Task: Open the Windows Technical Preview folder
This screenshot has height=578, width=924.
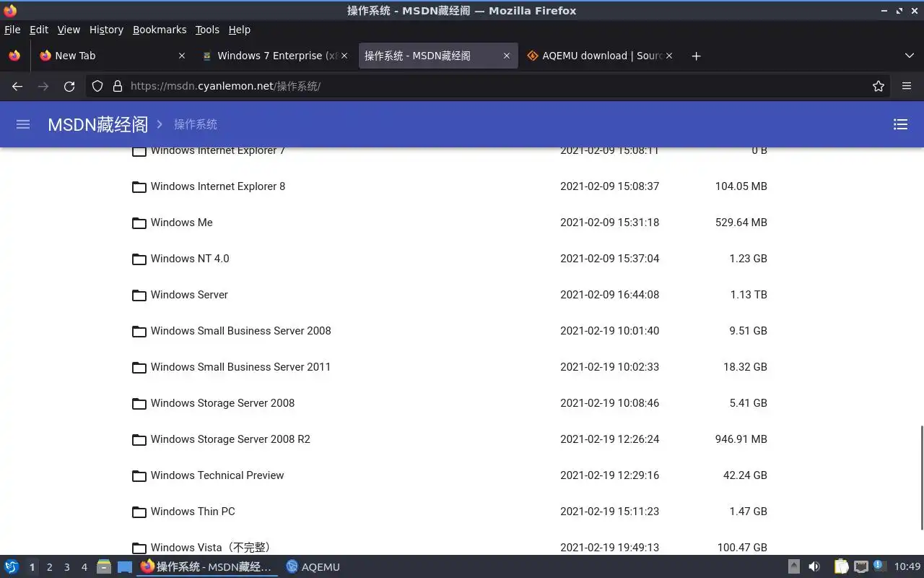Action: tap(217, 475)
